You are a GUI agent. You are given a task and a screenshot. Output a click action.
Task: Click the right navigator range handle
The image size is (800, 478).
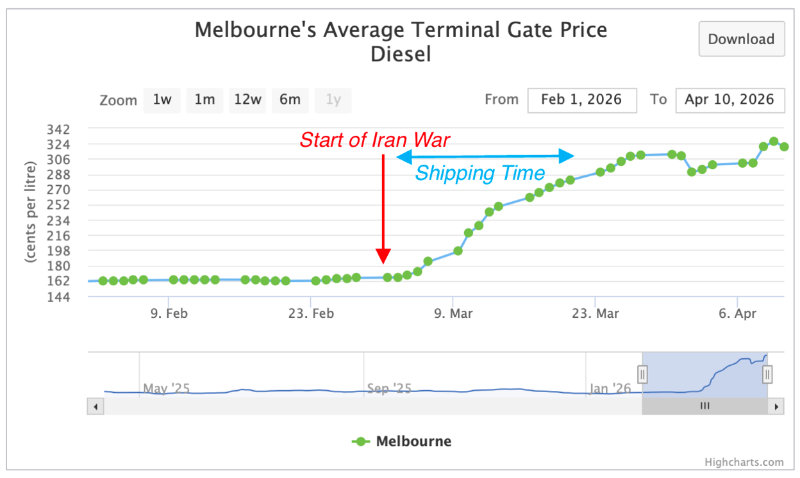pos(767,374)
